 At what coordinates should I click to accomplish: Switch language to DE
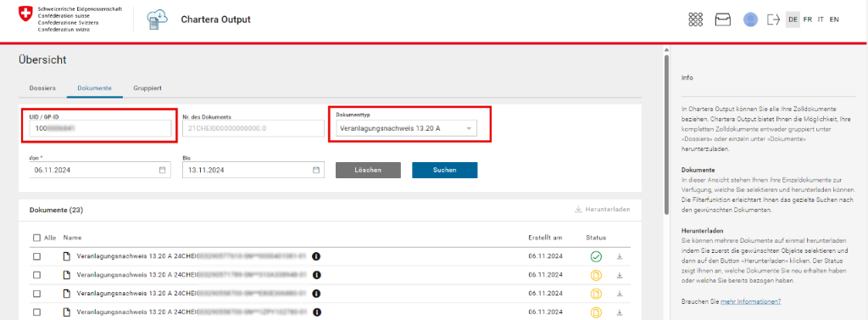pos(793,20)
